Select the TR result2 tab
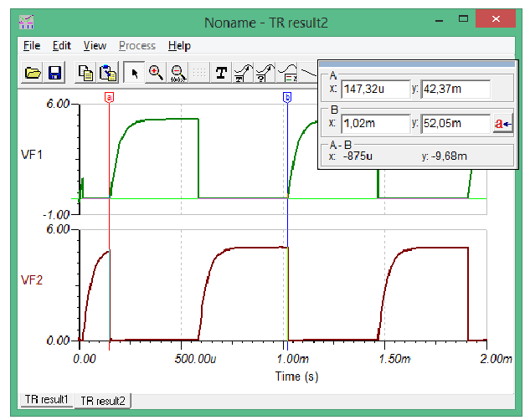530x420 pixels. coord(103,401)
